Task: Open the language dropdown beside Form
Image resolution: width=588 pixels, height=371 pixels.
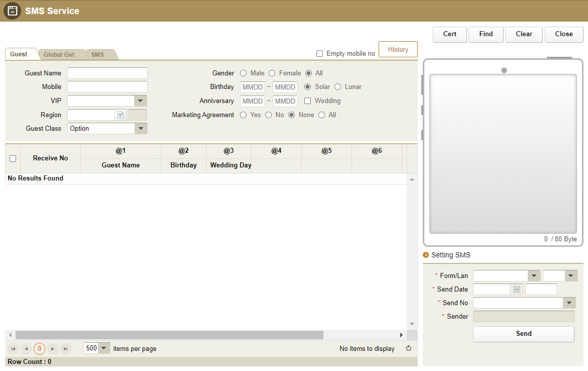Action: [570, 275]
